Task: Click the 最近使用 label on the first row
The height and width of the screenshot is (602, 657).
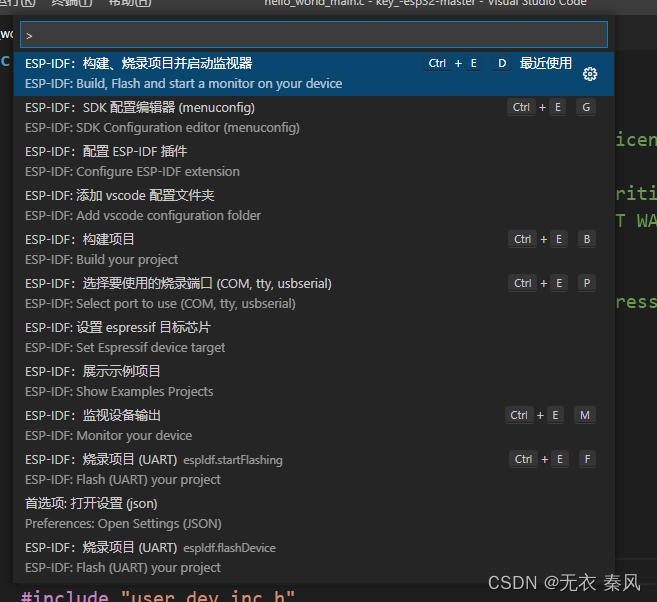Action: coord(546,63)
